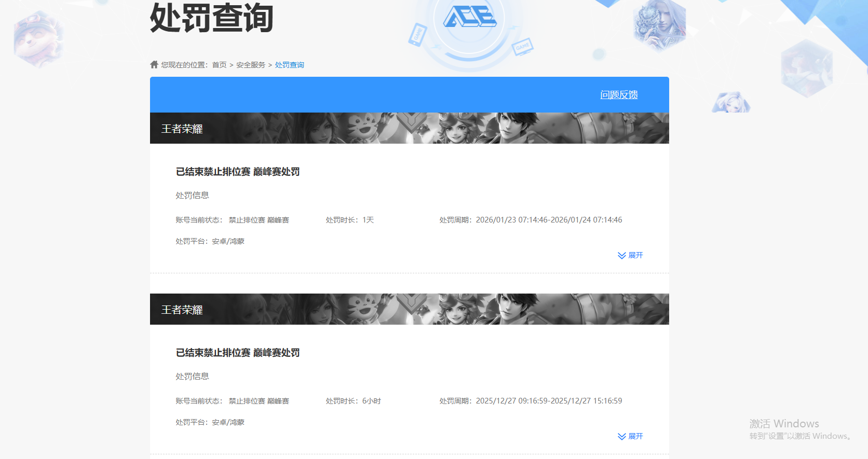Go to 首页 in the breadcrumb
Image resolution: width=868 pixels, height=459 pixels.
tap(219, 65)
